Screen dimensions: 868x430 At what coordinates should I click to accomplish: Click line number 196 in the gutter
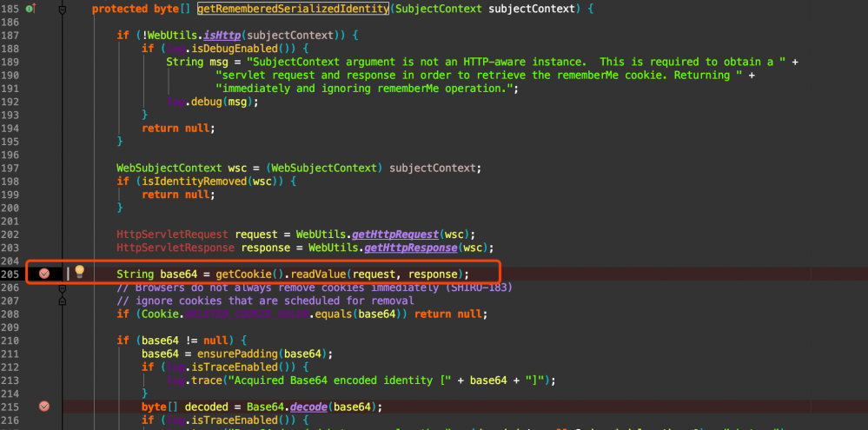[10, 155]
